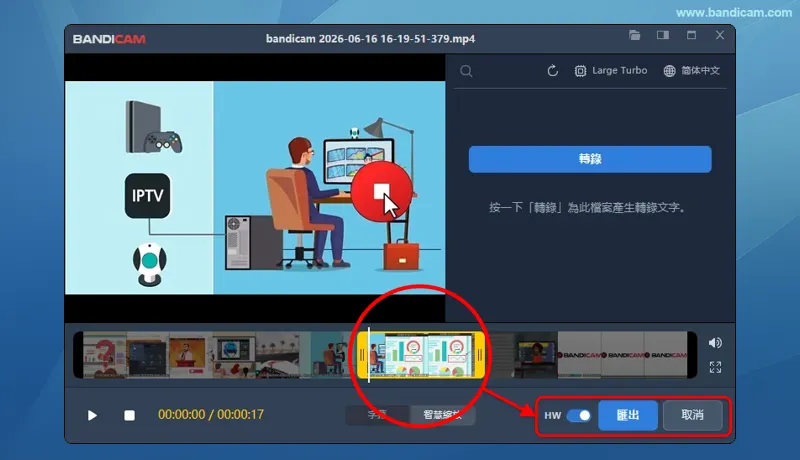The height and width of the screenshot is (460, 800).
Task: Switch to the 字幕 tab
Action: tap(378, 415)
